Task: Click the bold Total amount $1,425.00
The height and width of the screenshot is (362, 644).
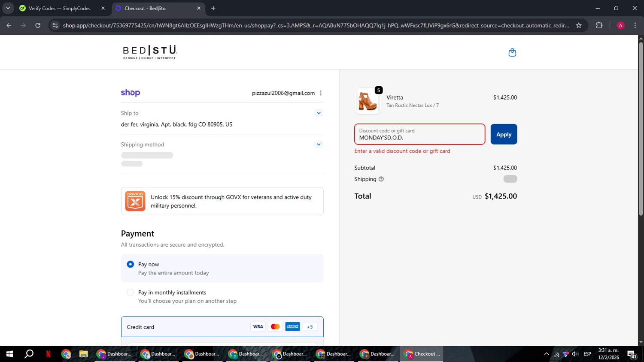Action: [x=501, y=196]
